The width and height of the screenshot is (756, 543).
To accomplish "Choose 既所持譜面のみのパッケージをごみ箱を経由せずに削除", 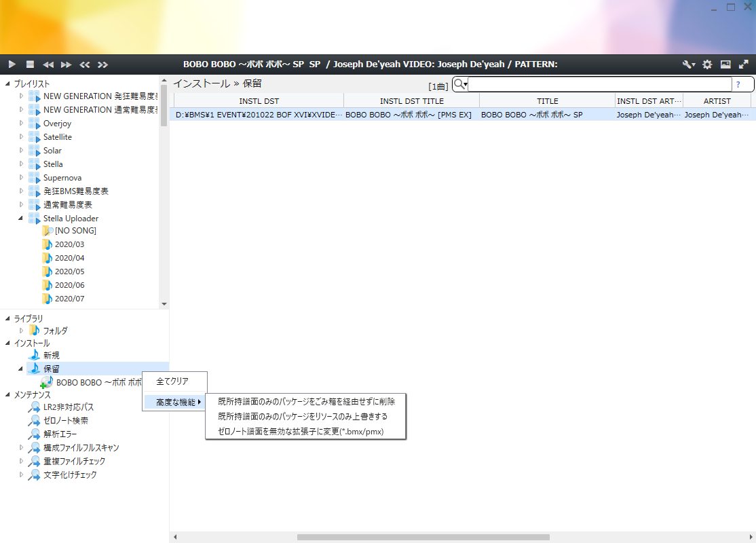I will pos(306,402).
